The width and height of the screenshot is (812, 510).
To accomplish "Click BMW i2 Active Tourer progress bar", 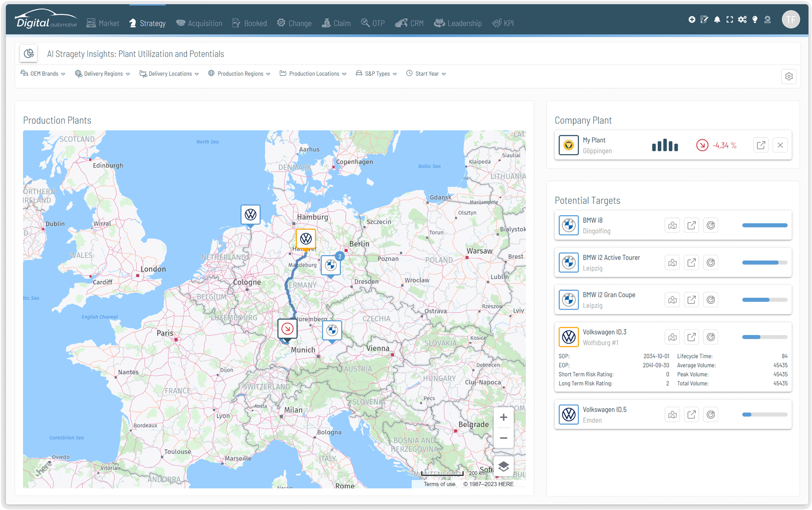I will [765, 262].
